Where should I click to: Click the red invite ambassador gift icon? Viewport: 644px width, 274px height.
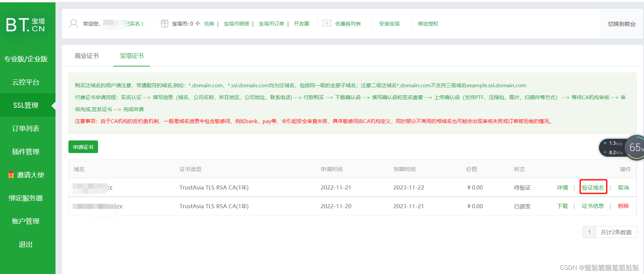click(x=11, y=174)
